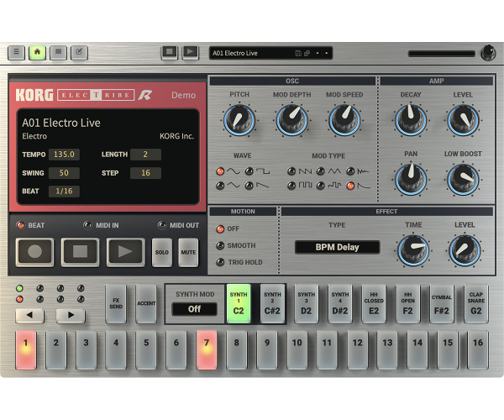
Task: Click the SOLO button
Action: (x=161, y=252)
